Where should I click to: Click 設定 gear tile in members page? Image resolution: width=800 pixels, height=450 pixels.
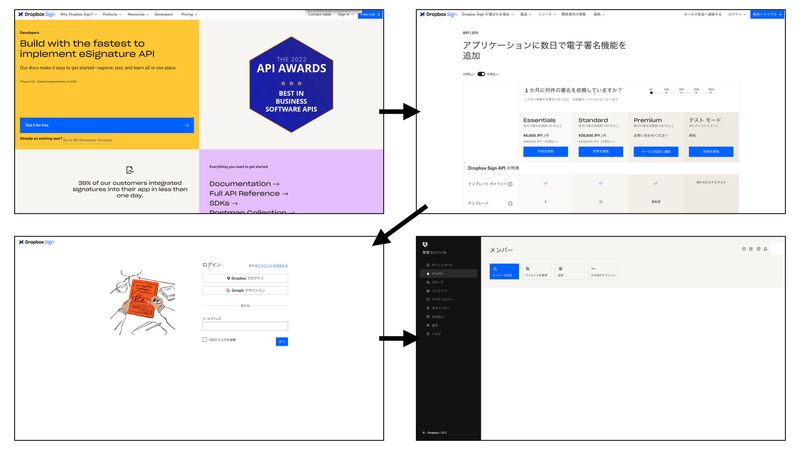pos(569,271)
